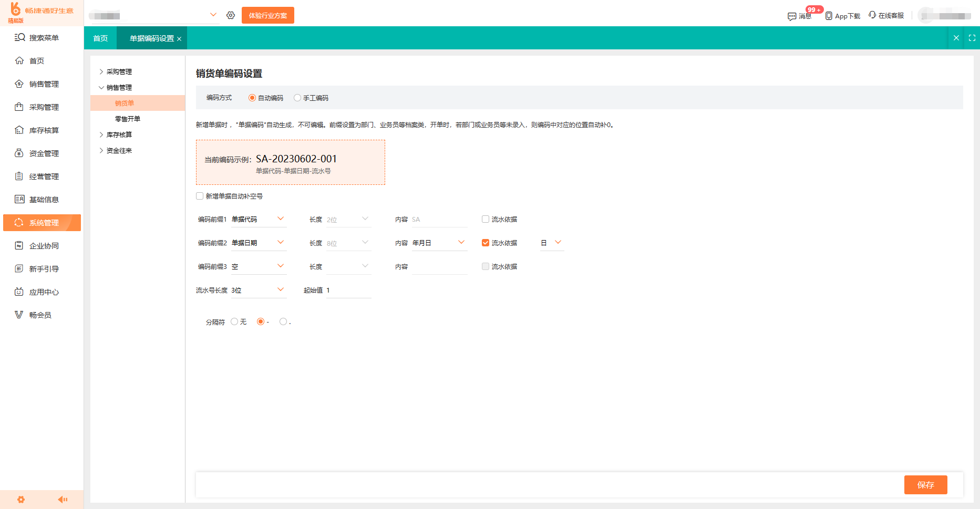980x509 pixels.
Task: Switch to the 首页 tab
Action: (100, 38)
